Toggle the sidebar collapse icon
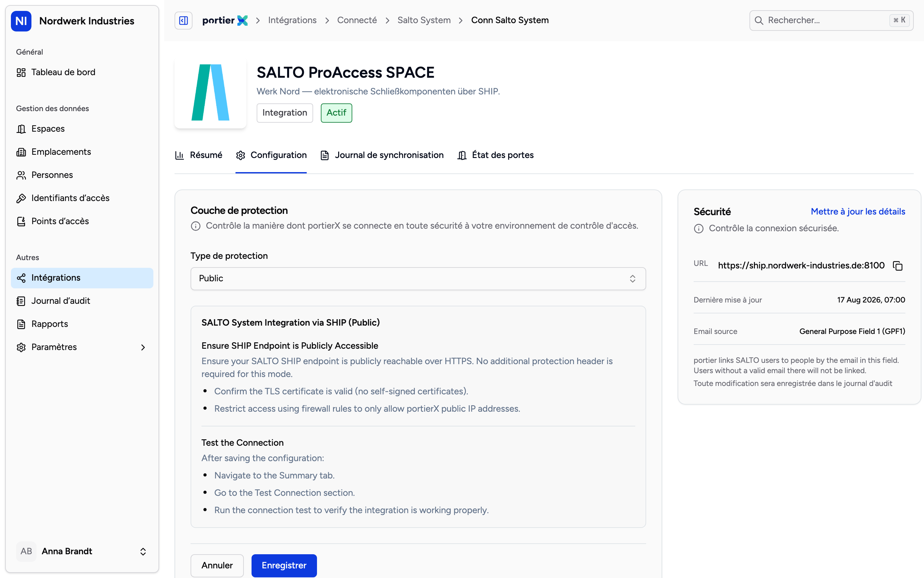 183,20
